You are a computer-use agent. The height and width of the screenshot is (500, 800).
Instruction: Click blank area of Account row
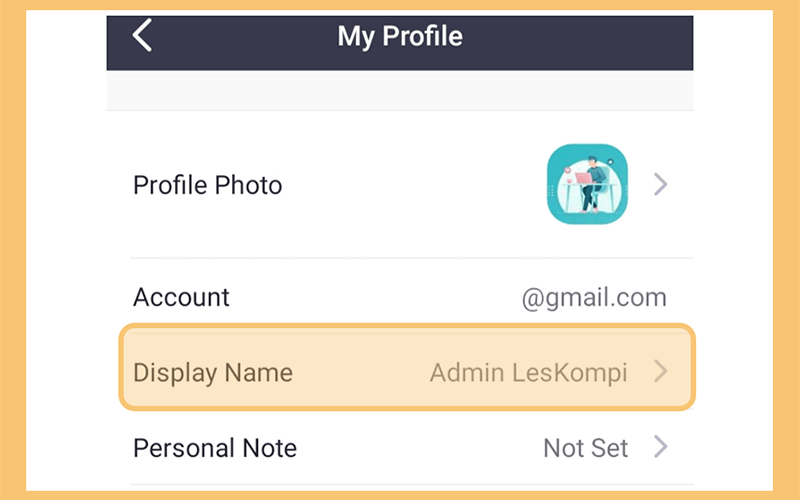pyautogui.click(x=375, y=297)
